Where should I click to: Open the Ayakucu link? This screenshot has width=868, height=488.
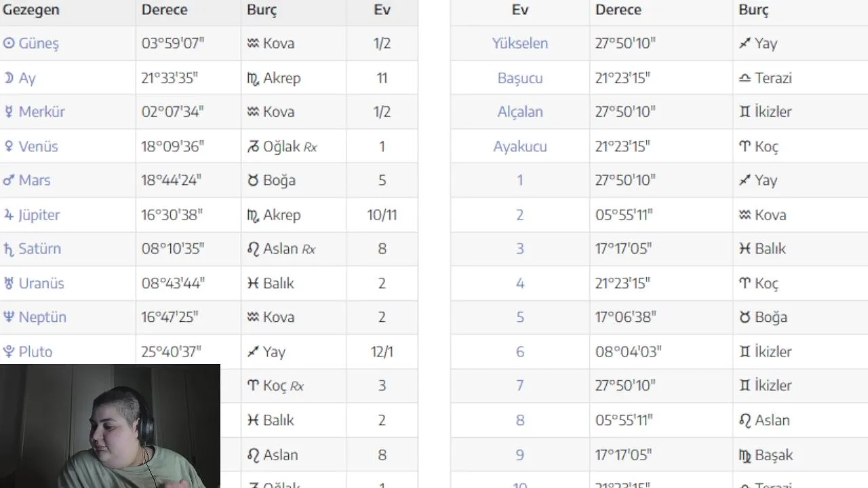pyautogui.click(x=520, y=146)
